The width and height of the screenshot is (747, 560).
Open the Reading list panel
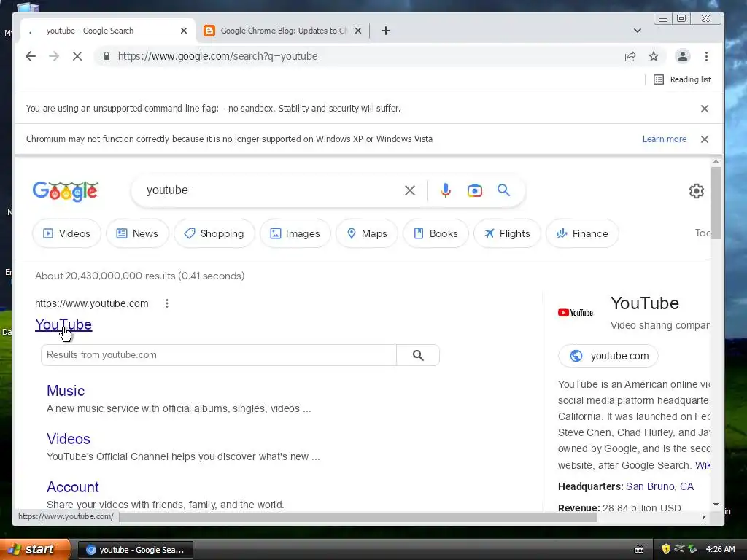[x=682, y=79]
